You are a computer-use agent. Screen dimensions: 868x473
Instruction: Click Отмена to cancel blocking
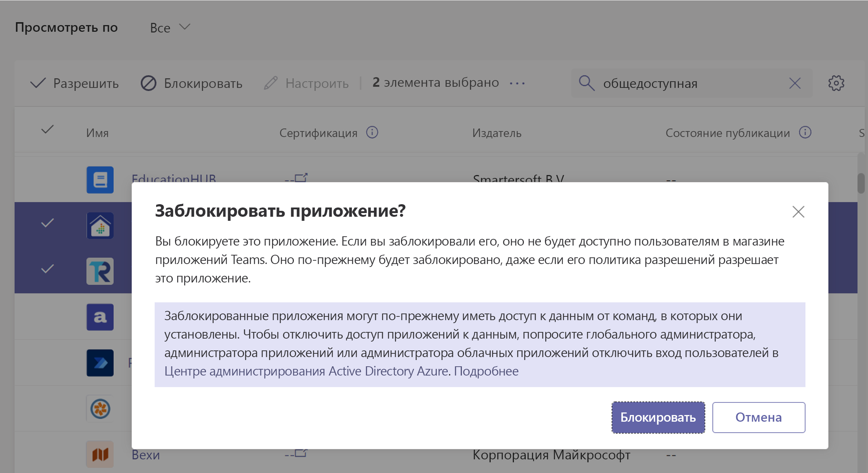click(x=759, y=417)
